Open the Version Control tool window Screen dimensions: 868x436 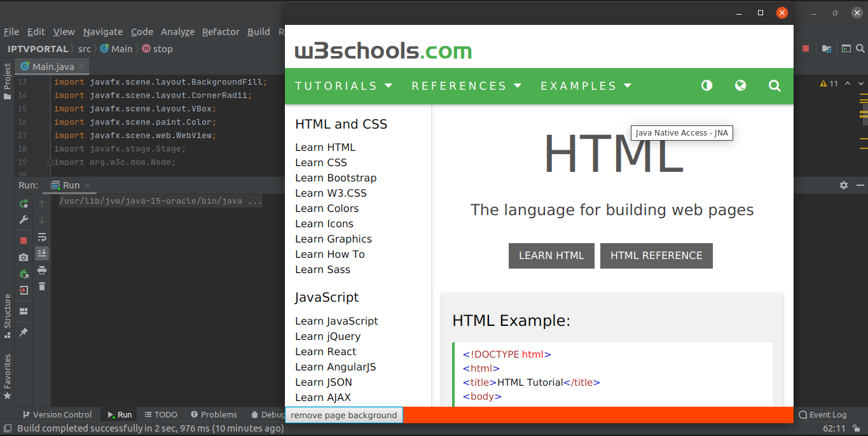pyautogui.click(x=57, y=414)
